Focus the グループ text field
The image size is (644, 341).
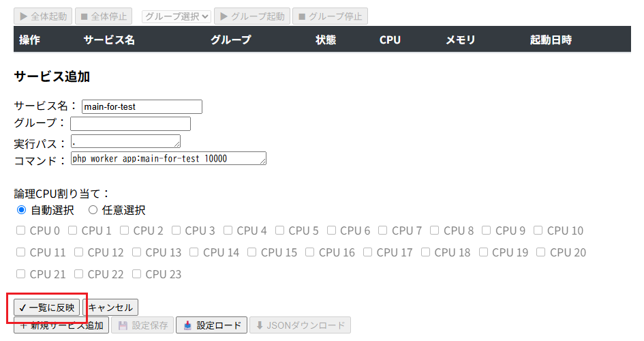pos(130,123)
